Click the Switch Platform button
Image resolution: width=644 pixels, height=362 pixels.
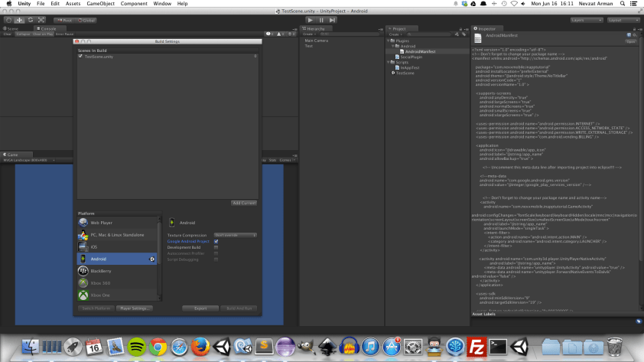(96, 308)
